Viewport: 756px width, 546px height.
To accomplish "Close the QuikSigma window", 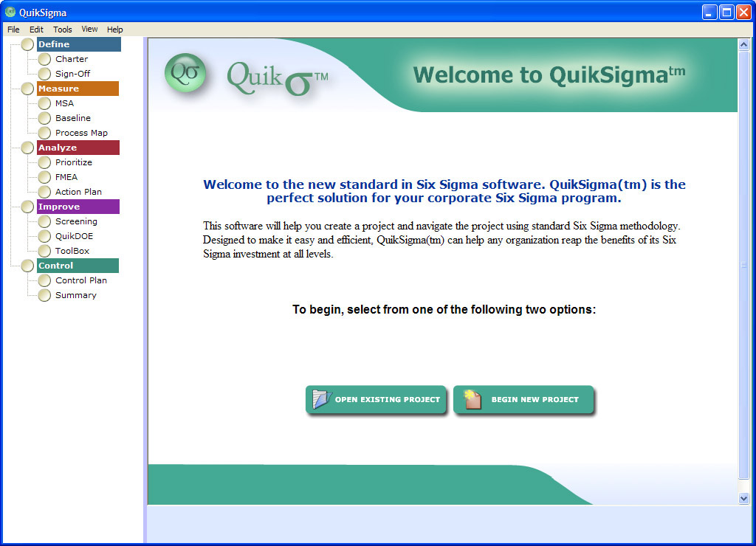I will 744,12.
